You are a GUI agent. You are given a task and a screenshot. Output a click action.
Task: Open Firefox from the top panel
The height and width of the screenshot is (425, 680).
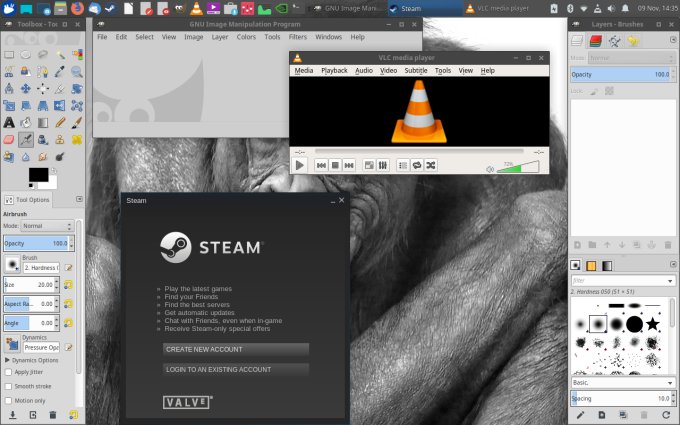[77, 8]
